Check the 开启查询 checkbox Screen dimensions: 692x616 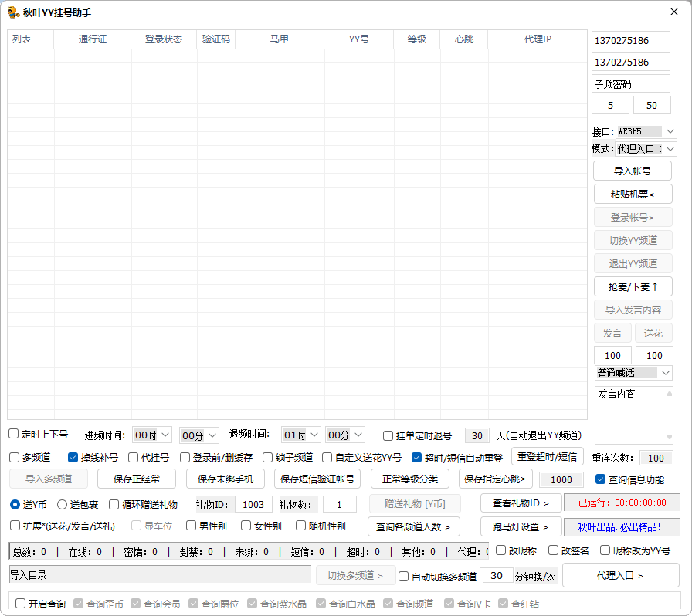(19, 603)
